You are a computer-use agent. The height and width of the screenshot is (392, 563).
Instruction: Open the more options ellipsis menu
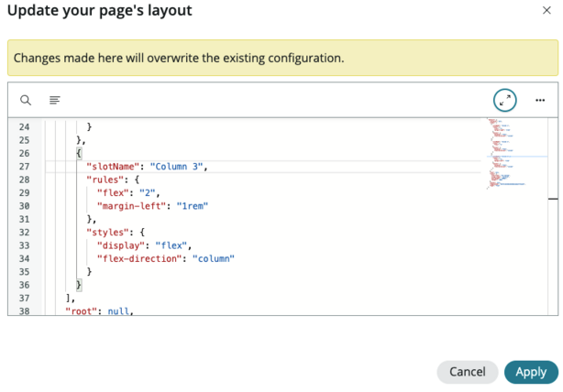click(540, 100)
